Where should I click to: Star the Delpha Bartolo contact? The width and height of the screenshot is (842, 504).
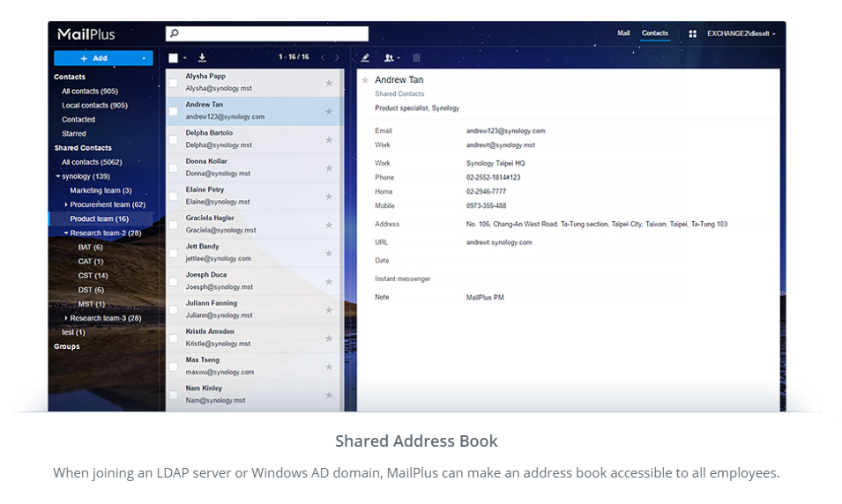329,139
